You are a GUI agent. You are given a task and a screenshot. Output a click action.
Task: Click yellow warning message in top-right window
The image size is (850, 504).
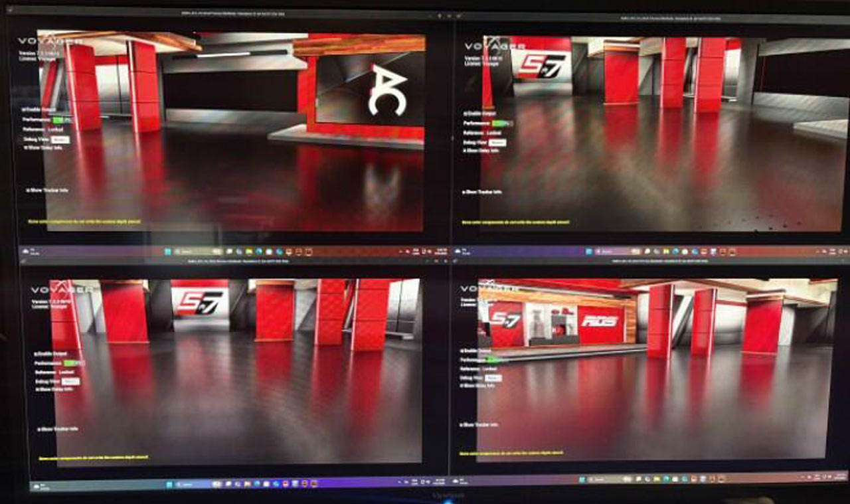[515, 222]
